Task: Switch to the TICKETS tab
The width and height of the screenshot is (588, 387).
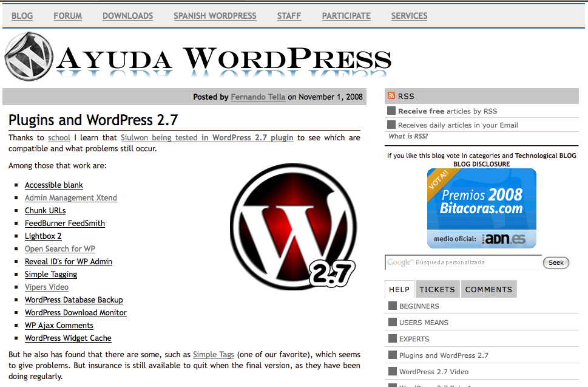Action: (437, 289)
